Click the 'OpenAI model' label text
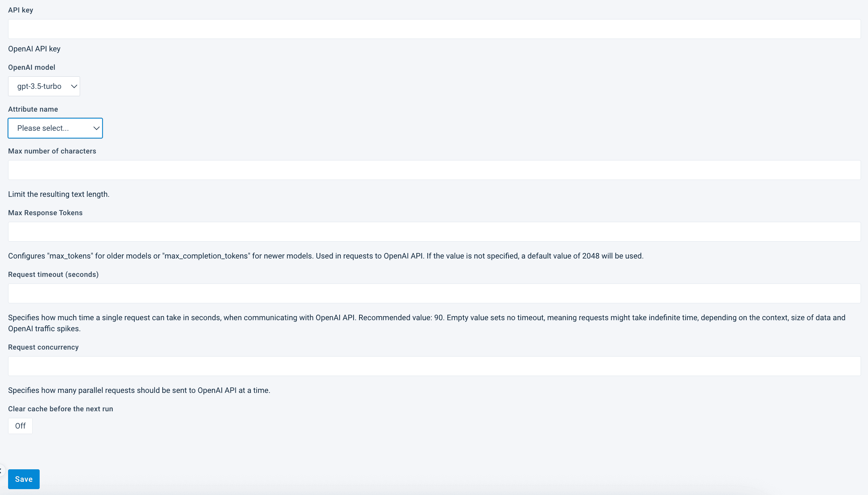Viewport: 868px width, 495px height. tap(32, 67)
